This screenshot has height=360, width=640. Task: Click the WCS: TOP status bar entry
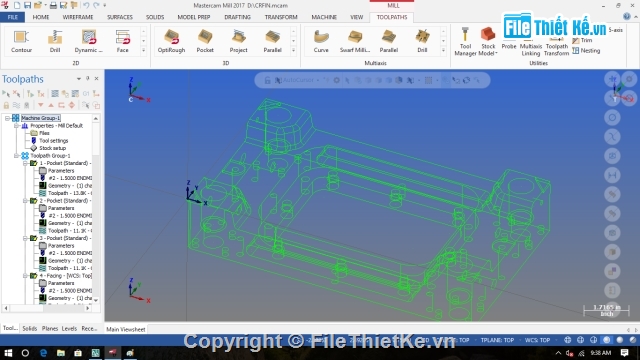pyautogui.click(x=537, y=340)
